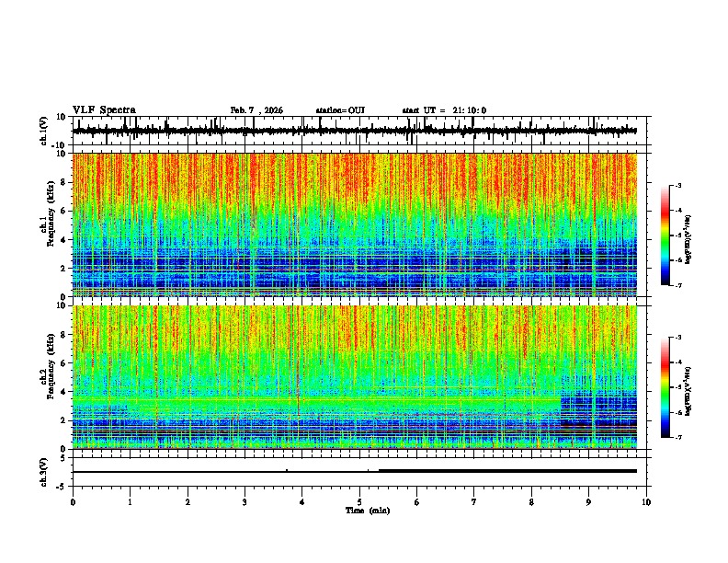728x563 pixels.
Task: Click time axis tick label '7'
Action: (474, 502)
